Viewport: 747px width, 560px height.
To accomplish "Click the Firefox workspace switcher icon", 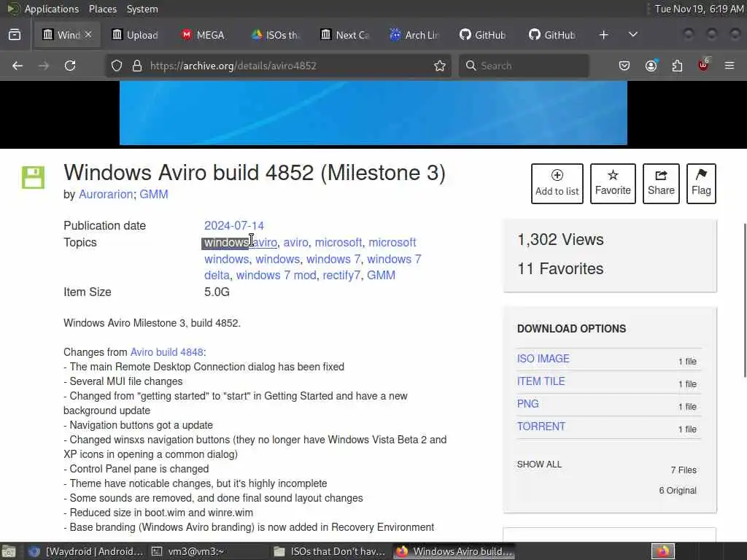I will point(663,551).
